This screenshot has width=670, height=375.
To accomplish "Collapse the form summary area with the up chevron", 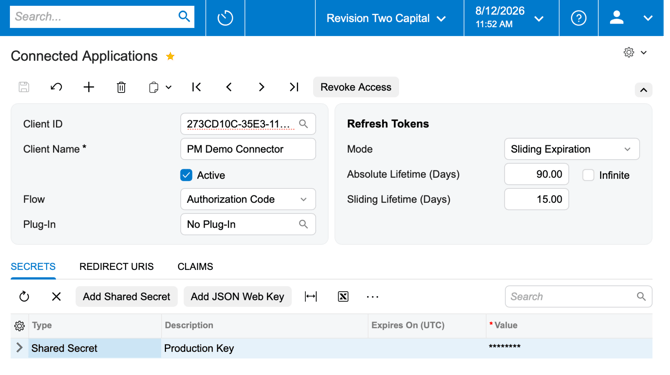I will click(x=644, y=90).
